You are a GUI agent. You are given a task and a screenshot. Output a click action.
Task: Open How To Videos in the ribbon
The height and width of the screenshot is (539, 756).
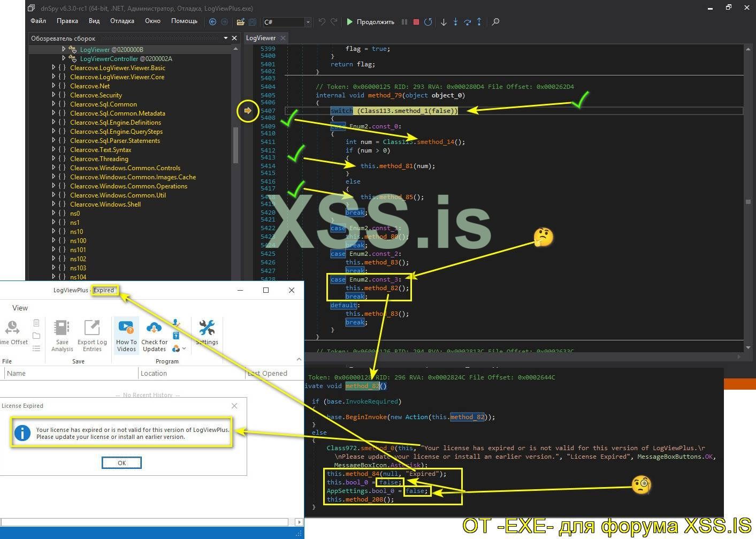126,336
